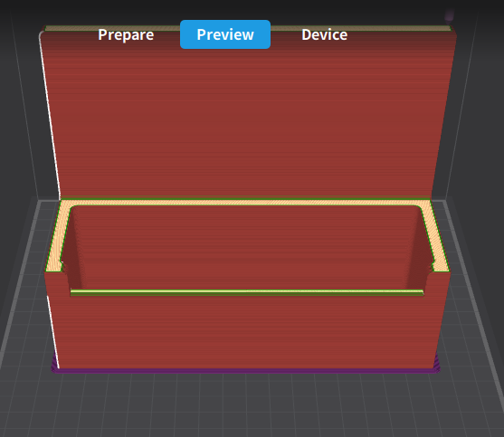Open the Device tab
Viewport: 504px width, 437px height.
click(324, 34)
